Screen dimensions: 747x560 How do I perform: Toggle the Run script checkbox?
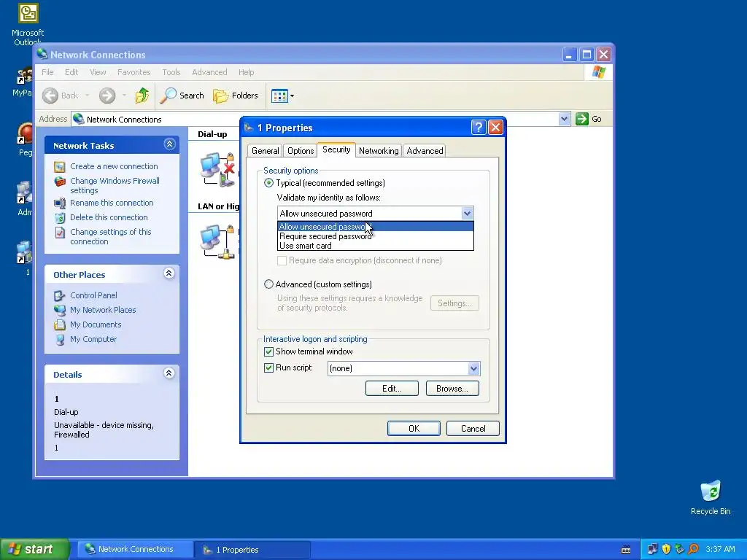tap(268, 367)
